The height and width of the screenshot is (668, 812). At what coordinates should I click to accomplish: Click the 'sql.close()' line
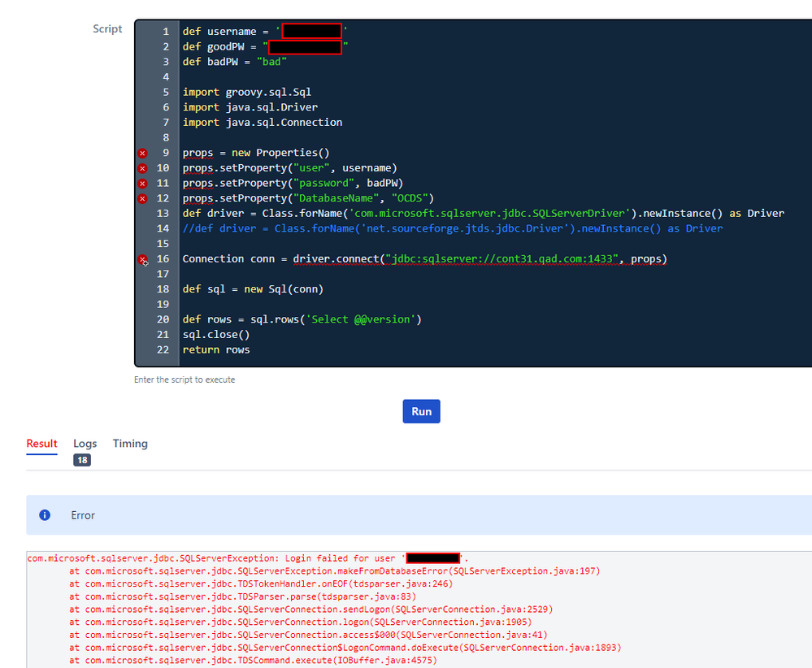coord(216,335)
